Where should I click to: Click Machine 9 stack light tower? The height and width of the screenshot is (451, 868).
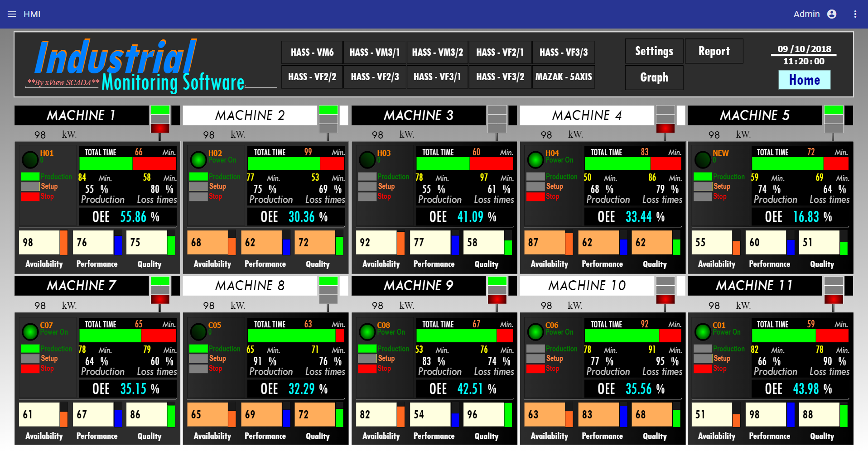tap(497, 290)
